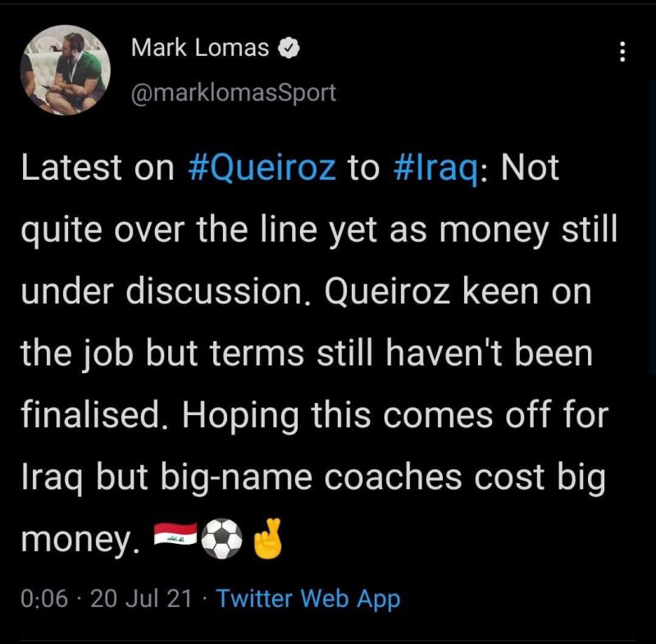Image resolution: width=656 pixels, height=644 pixels.
Task: Click the Twitter Web App source link
Action: point(308,599)
